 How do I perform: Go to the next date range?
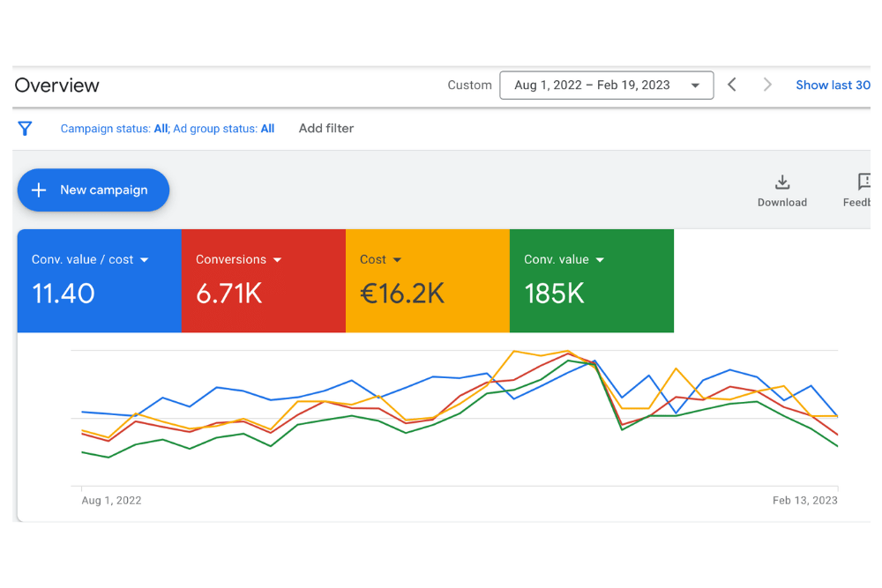point(767,85)
